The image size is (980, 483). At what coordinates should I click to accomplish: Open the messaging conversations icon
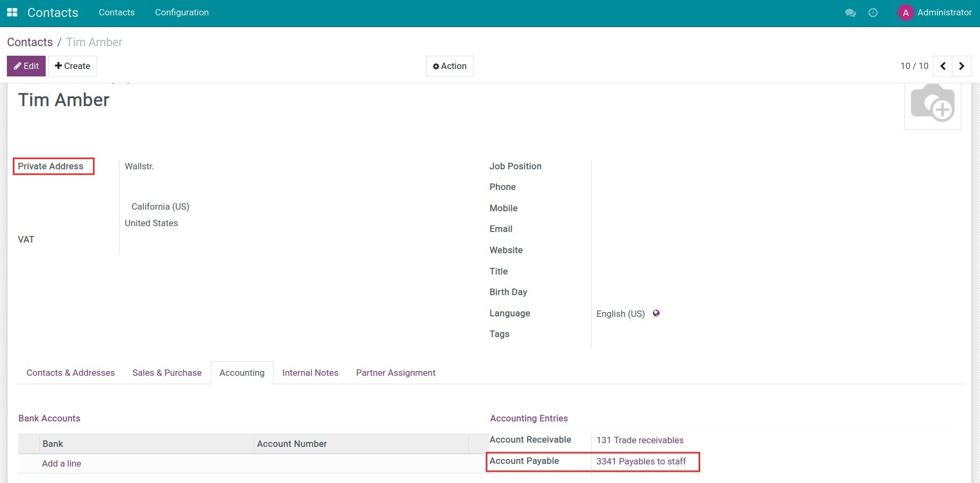pyautogui.click(x=850, y=12)
